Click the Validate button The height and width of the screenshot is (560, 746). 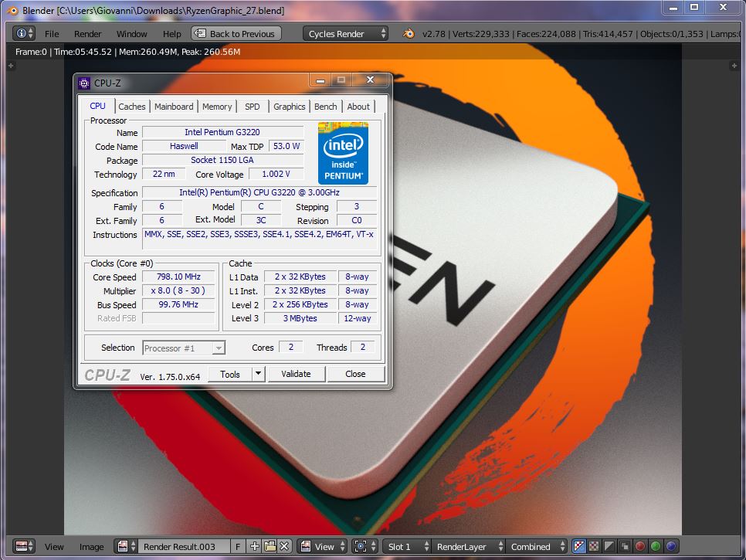pyautogui.click(x=296, y=374)
